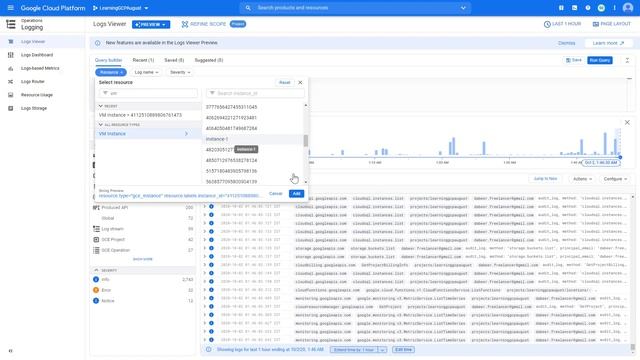Open the Log name filter dropdown
This screenshot has width=640, height=360.
[x=146, y=72]
